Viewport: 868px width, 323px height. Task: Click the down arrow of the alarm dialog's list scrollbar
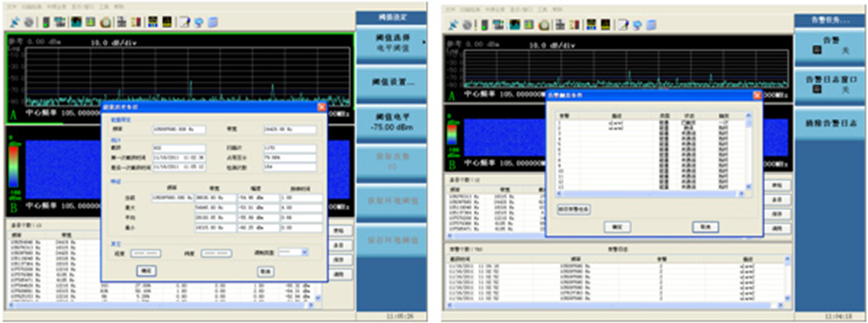coord(748,186)
